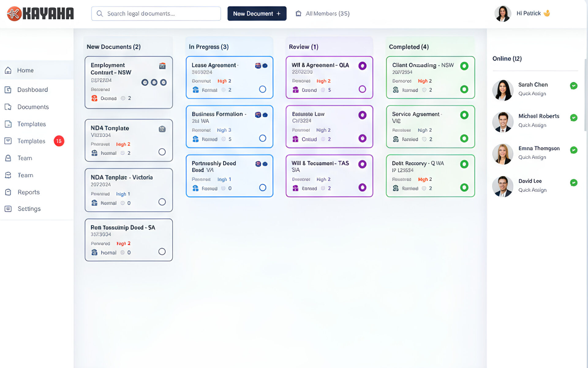Click the Dashboard sidebar icon
Viewport: 588px width, 368px height.
tap(8, 90)
